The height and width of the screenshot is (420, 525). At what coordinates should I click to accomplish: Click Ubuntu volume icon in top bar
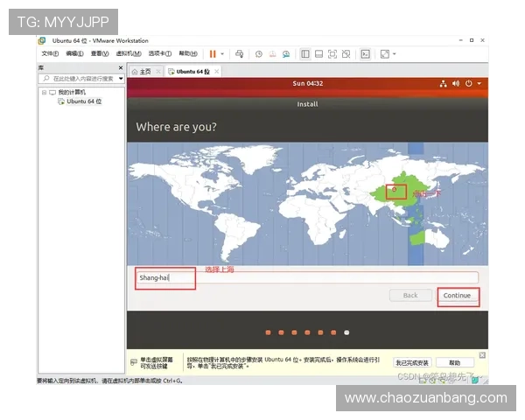coord(456,83)
